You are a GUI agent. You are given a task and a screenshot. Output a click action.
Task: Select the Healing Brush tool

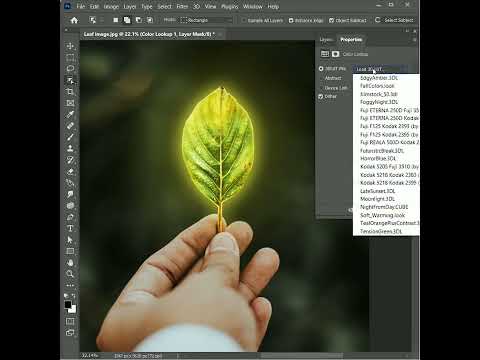click(x=70, y=126)
